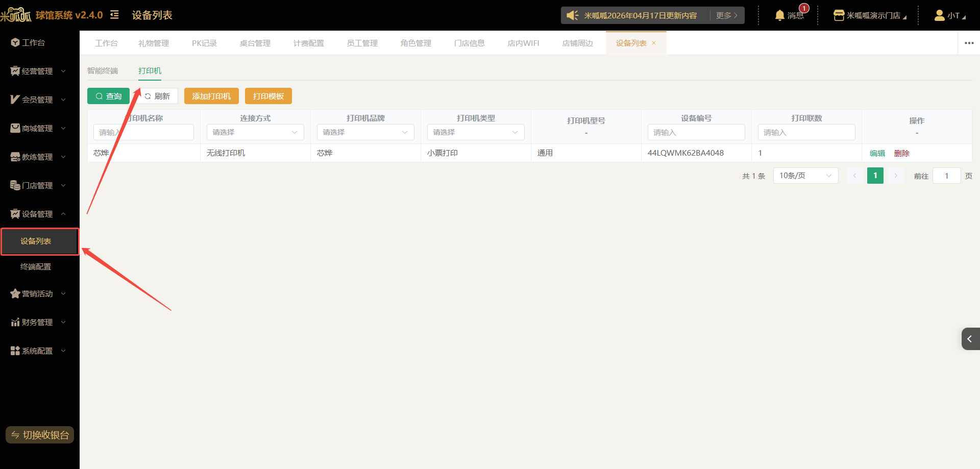Screen dimensions: 980x469
Task: Switch to PK记录 tab
Action: point(205,43)
